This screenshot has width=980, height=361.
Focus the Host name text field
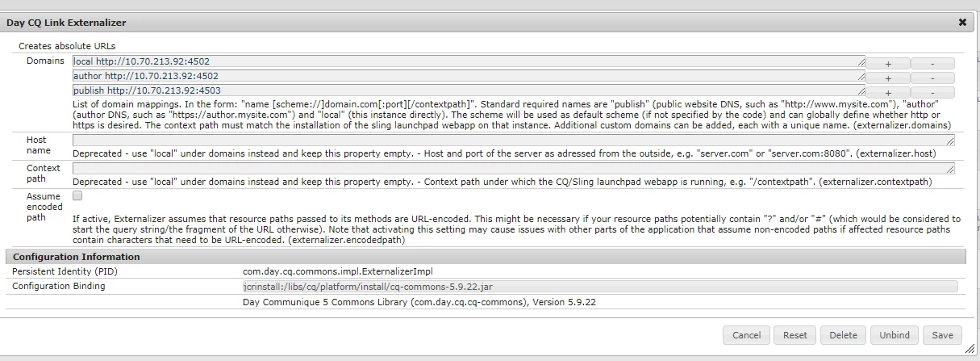click(514, 141)
